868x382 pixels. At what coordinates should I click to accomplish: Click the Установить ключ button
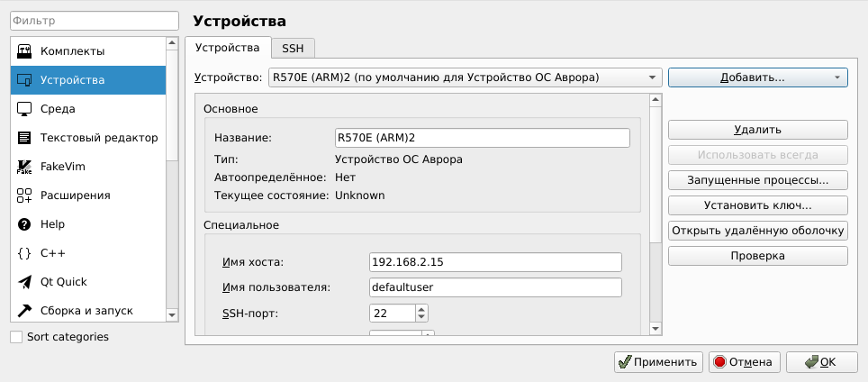click(x=758, y=205)
